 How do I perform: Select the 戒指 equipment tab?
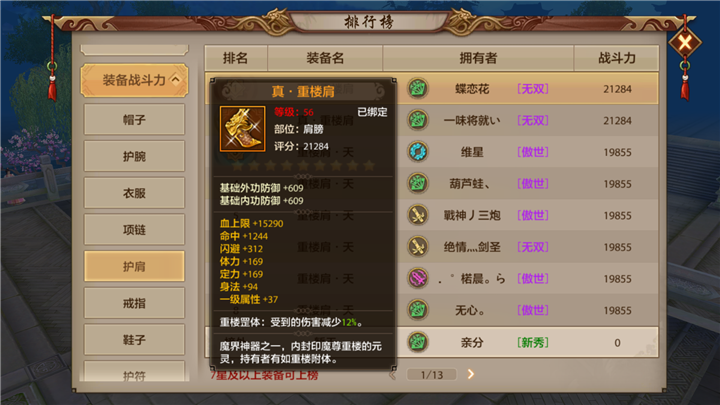tap(134, 303)
